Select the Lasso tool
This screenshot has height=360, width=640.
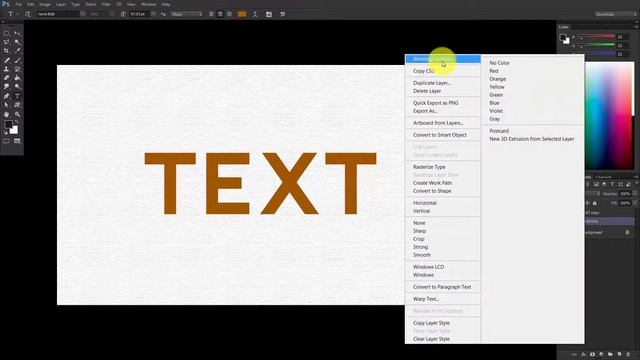[7, 42]
